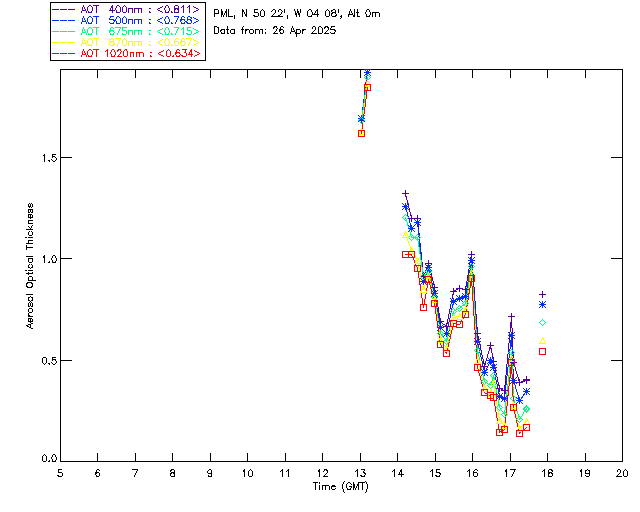640x512 pixels.
Task: Click the Time (GMT) axis label
Action: 340,485
